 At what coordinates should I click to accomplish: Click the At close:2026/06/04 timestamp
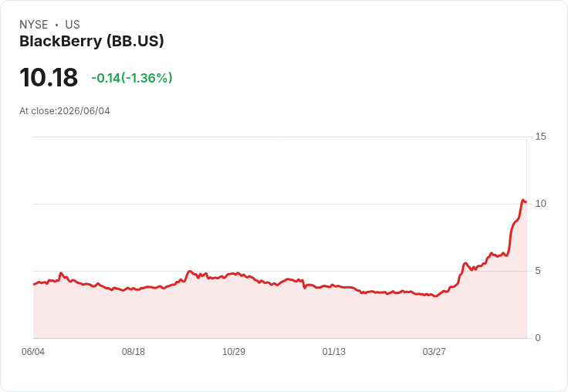65,111
